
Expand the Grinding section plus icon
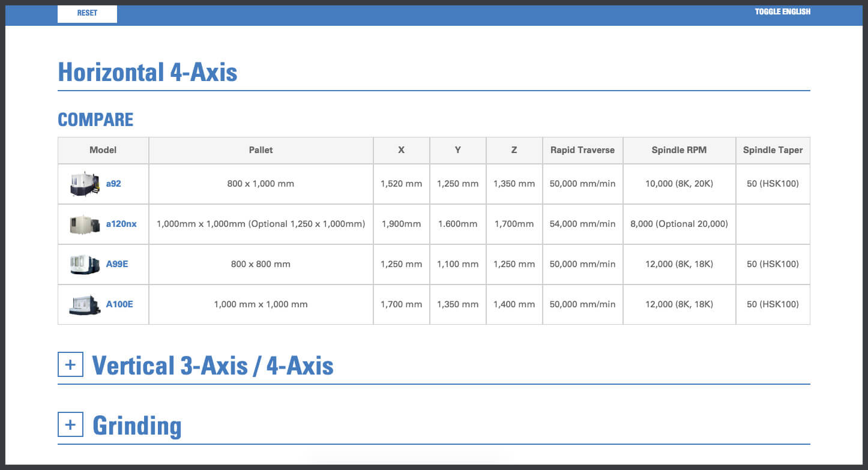coord(70,425)
